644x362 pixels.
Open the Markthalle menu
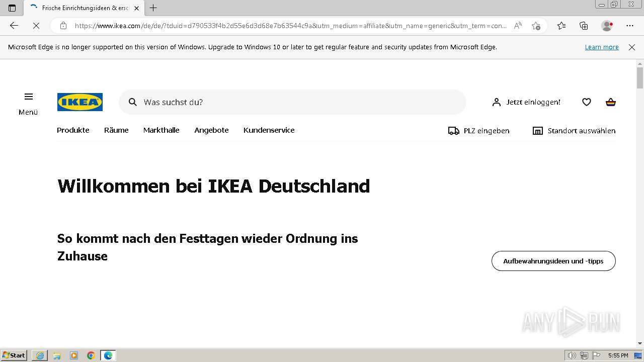click(x=162, y=130)
